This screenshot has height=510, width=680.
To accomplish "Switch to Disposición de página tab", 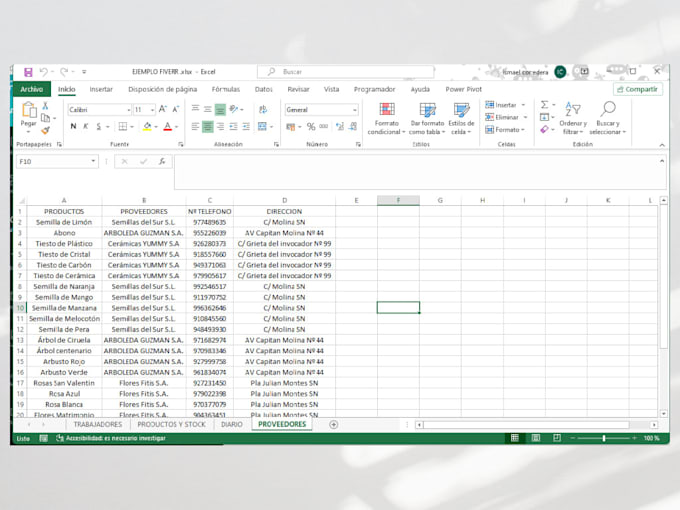I will pos(163,89).
